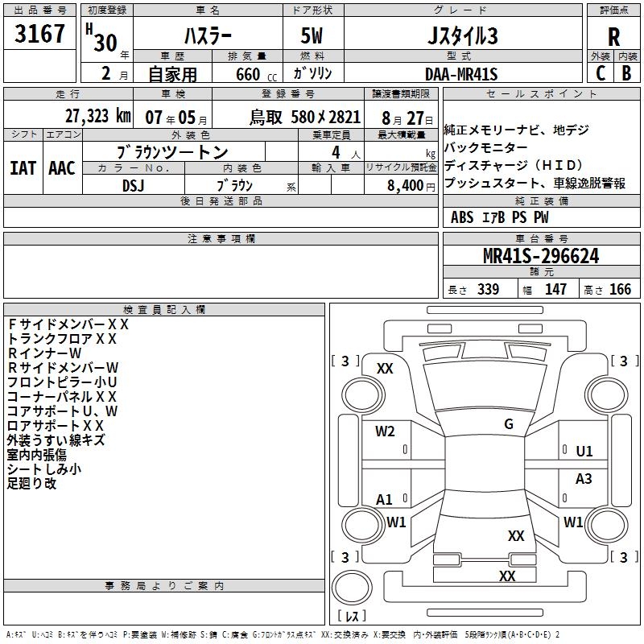Image resolution: width=644 pixels, height=644 pixels.
Task: Click the lot number 3167
Action: click(39, 34)
